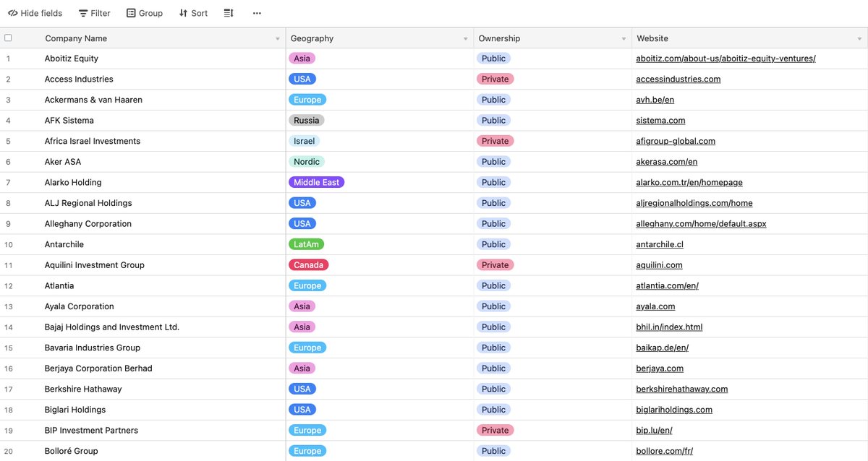Click the Ownership column header
Viewport: 868px width, 461px height.
click(x=553, y=38)
